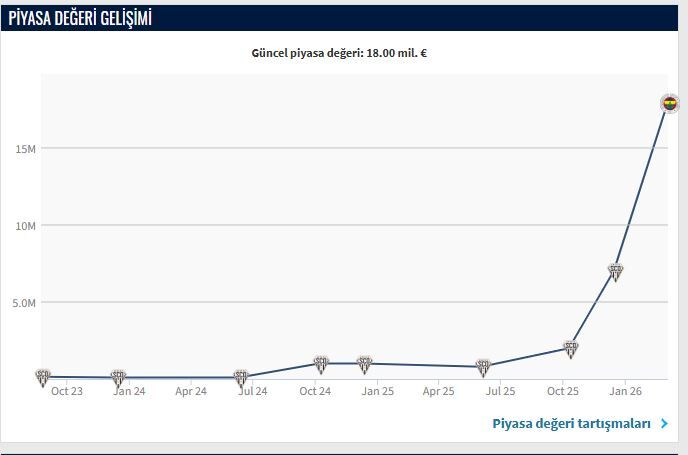Open the Piyasa değeri tartışmaları link
Viewport: 688px width, 455px height.
(572, 424)
